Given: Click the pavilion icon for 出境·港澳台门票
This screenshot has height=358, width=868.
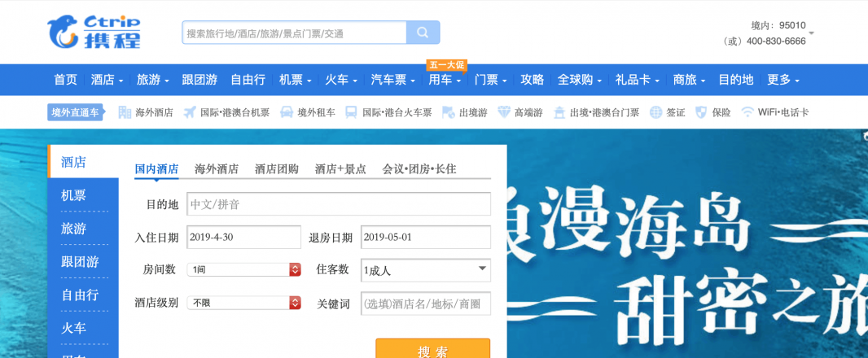Looking at the screenshot, I should coord(559,112).
